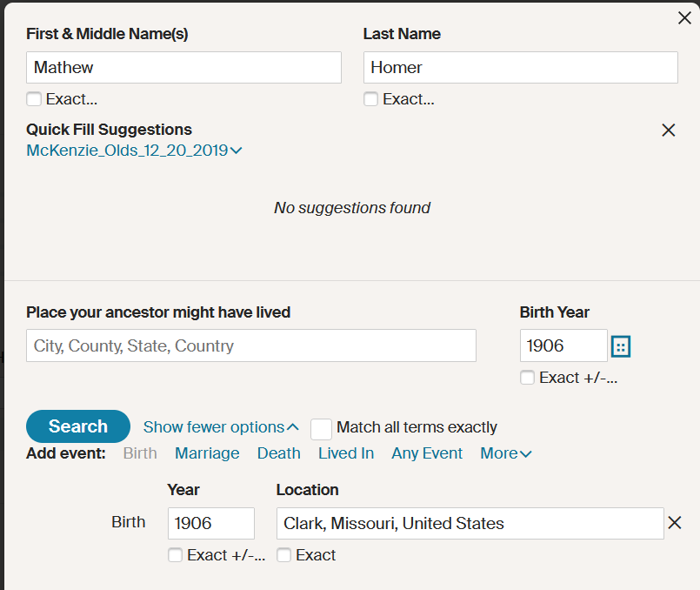Viewport: 700px width, 590px height.
Task: Click the Search button
Action: 78,426
